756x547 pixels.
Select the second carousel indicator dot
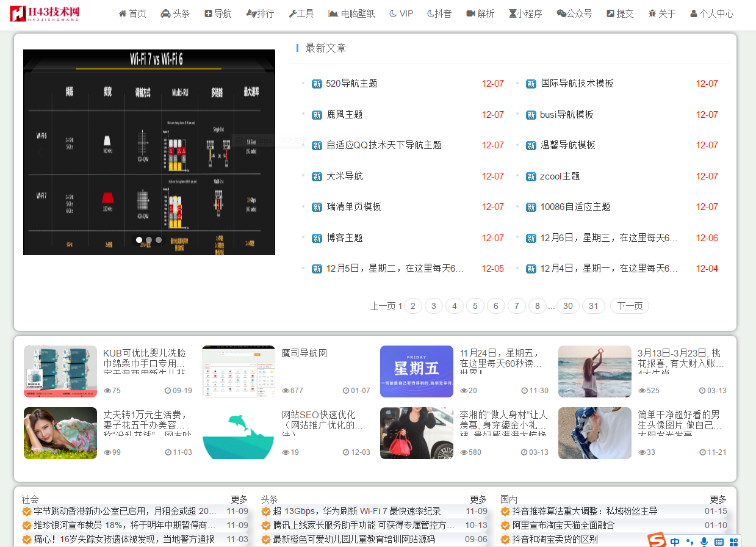coord(149,240)
